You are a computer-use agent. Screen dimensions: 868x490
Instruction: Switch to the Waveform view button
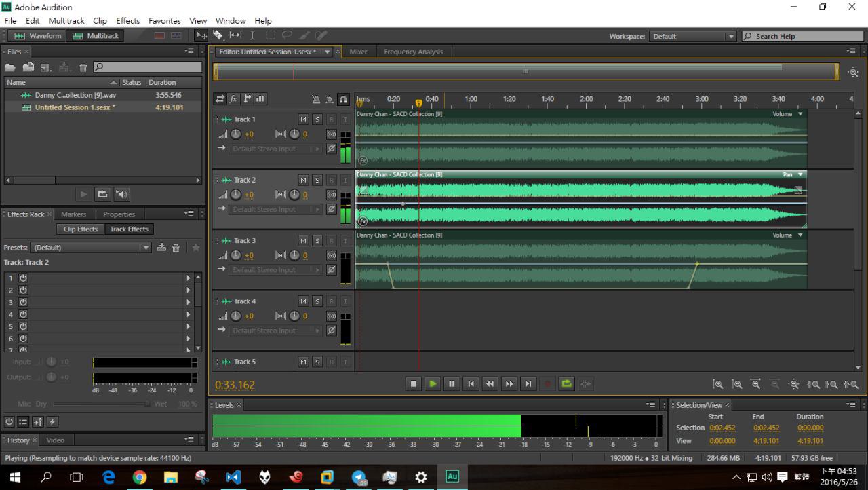point(38,36)
